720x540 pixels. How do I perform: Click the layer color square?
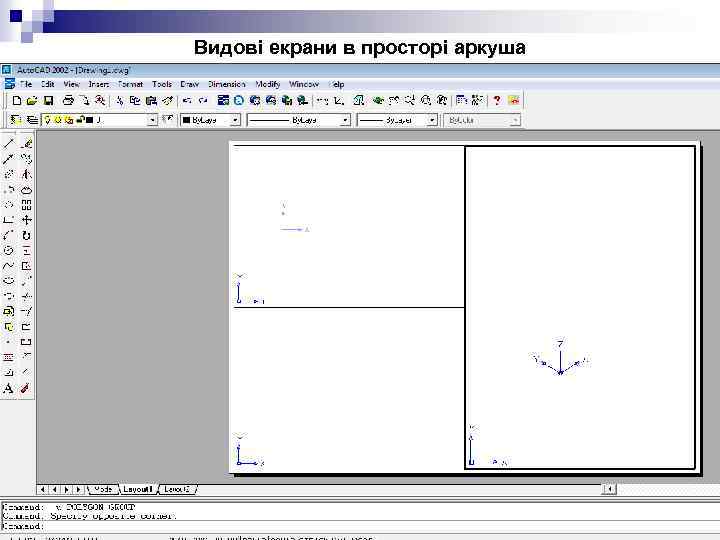[x=90, y=120]
